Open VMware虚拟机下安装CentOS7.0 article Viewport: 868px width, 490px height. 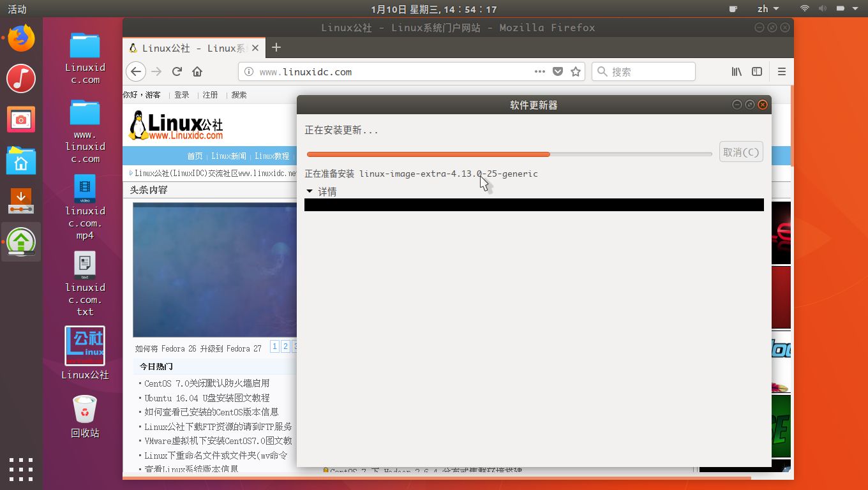pyautogui.click(x=218, y=441)
